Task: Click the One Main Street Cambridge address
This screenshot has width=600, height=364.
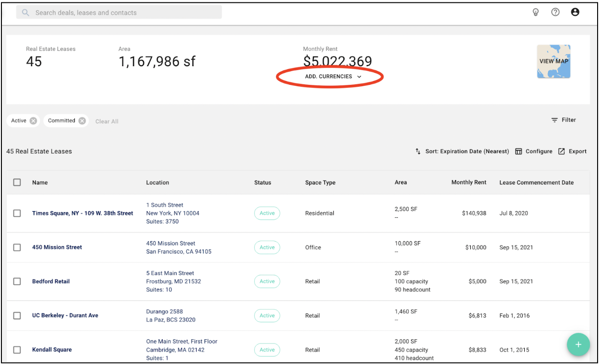Action: point(182,350)
